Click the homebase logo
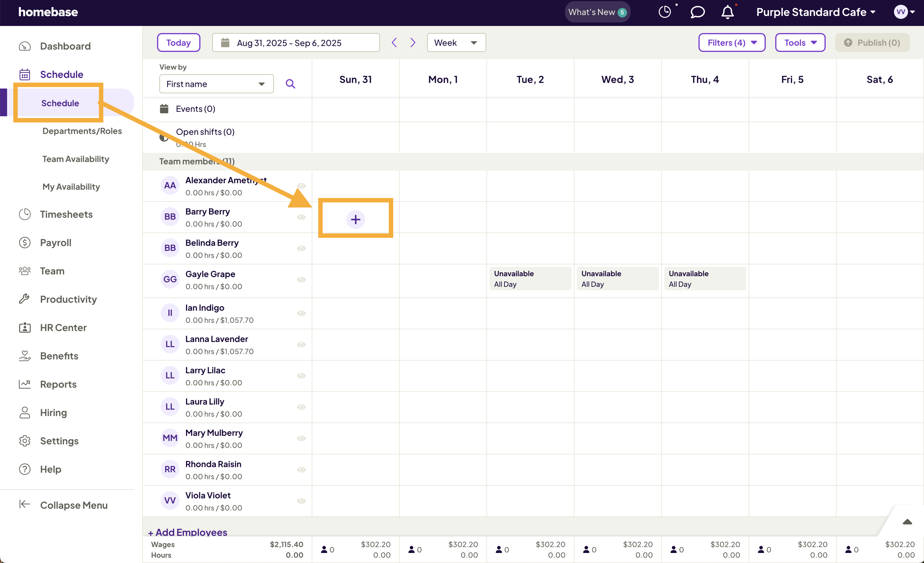 point(48,12)
